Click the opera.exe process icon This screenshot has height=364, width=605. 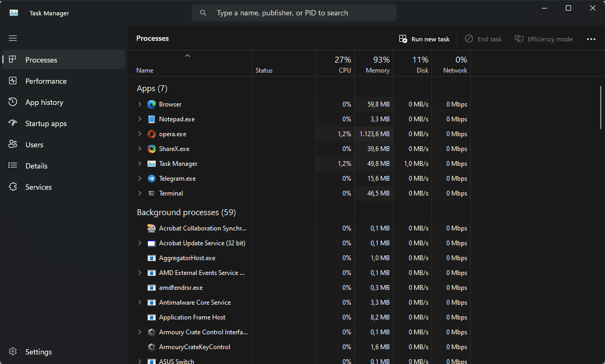pyautogui.click(x=152, y=134)
